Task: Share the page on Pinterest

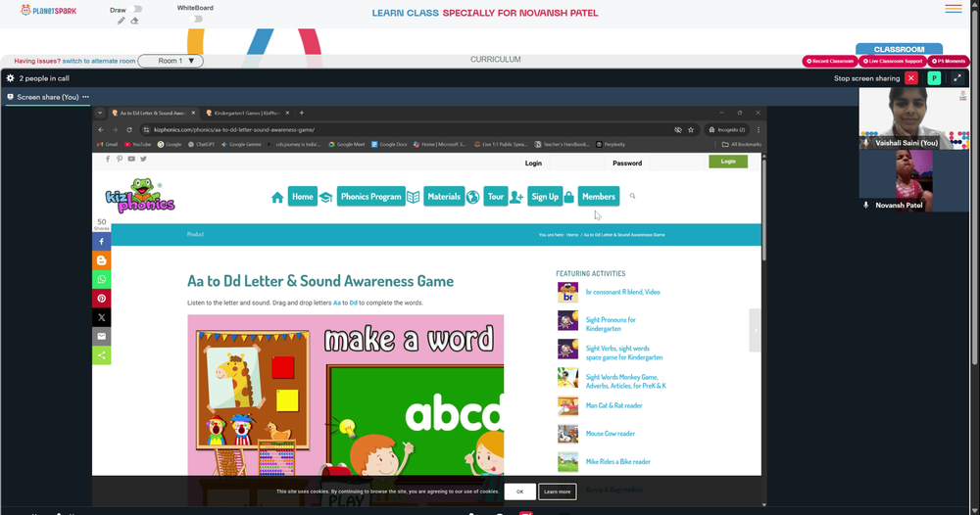Action: click(x=101, y=299)
